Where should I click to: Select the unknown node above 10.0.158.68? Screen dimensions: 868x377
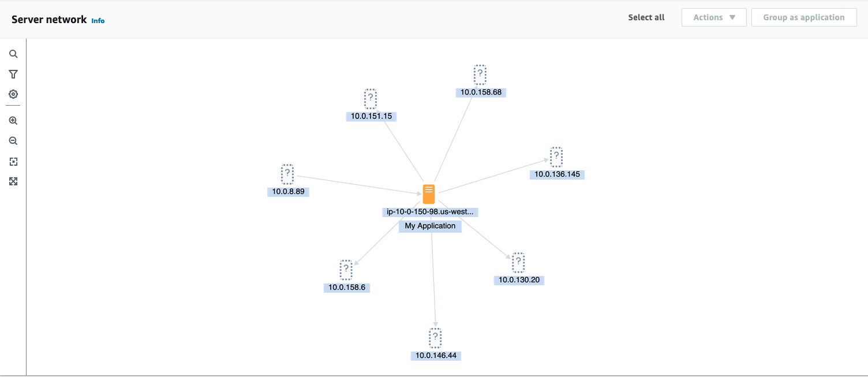pyautogui.click(x=481, y=74)
